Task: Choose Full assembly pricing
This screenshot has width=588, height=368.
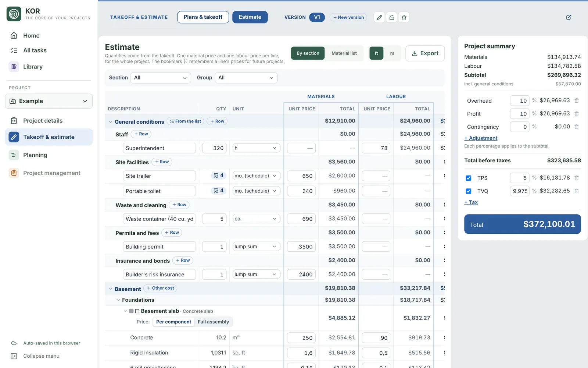Action: coord(213,322)
